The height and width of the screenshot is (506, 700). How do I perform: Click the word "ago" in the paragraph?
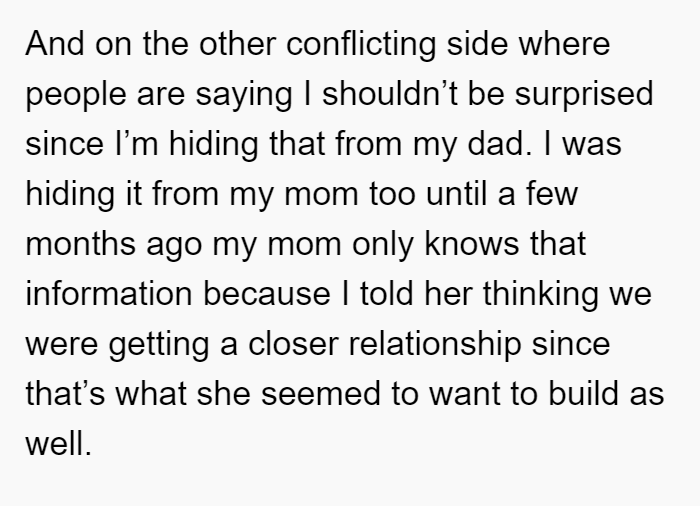point(174,247)
